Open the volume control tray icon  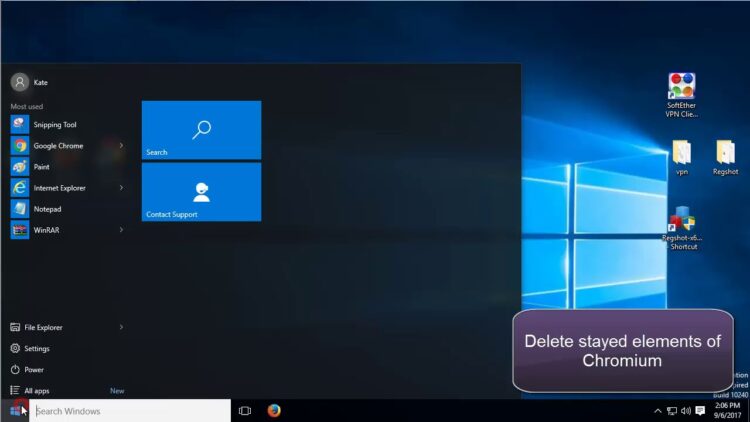[x=686, y=411]
